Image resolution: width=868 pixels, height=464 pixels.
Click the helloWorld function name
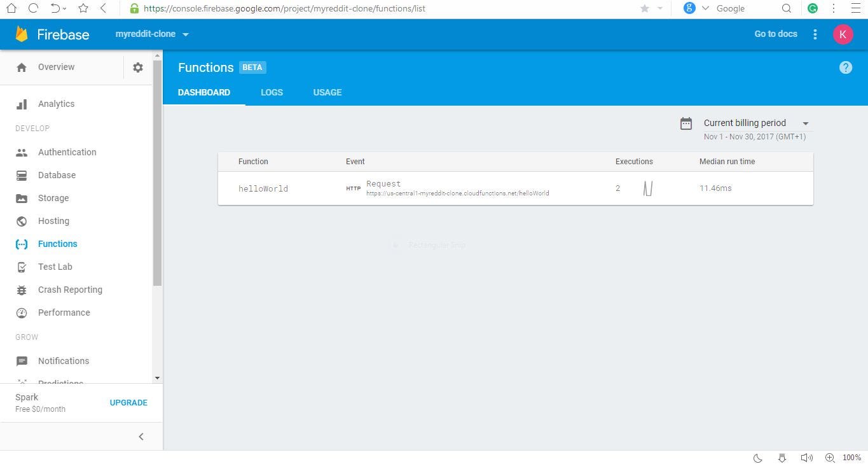coord(263,188)
